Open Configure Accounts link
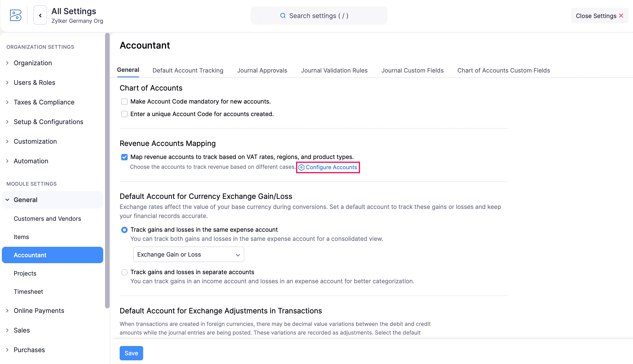The image size is (633, 364). pos(331,167)
